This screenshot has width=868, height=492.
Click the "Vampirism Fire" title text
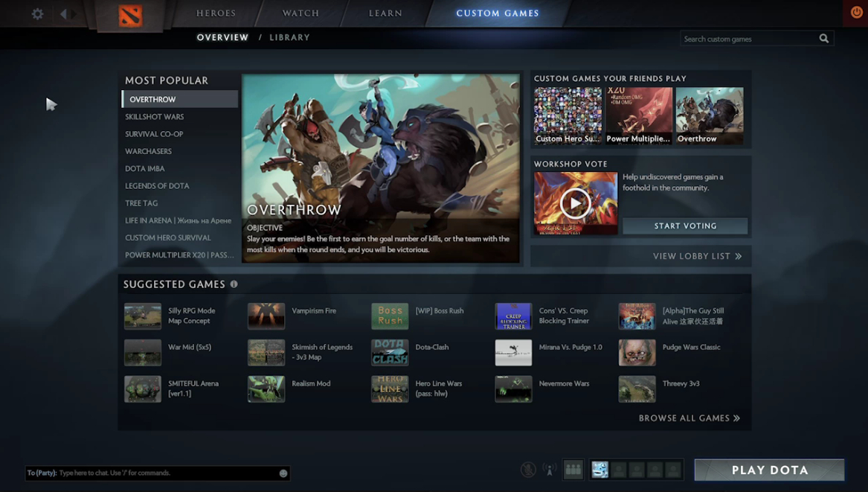pyautogui.click(x=314, y=311)
